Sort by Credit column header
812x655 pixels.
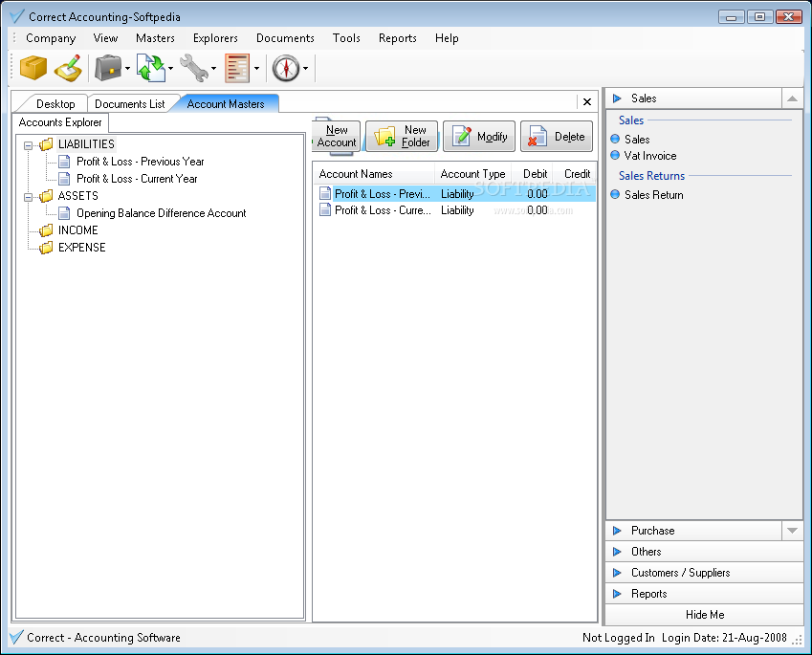[x=574, y=174]
